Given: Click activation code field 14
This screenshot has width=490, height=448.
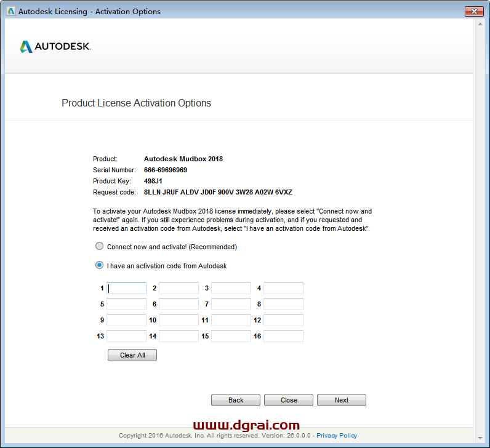Looking at the screenshot, I should coord(179,336).
